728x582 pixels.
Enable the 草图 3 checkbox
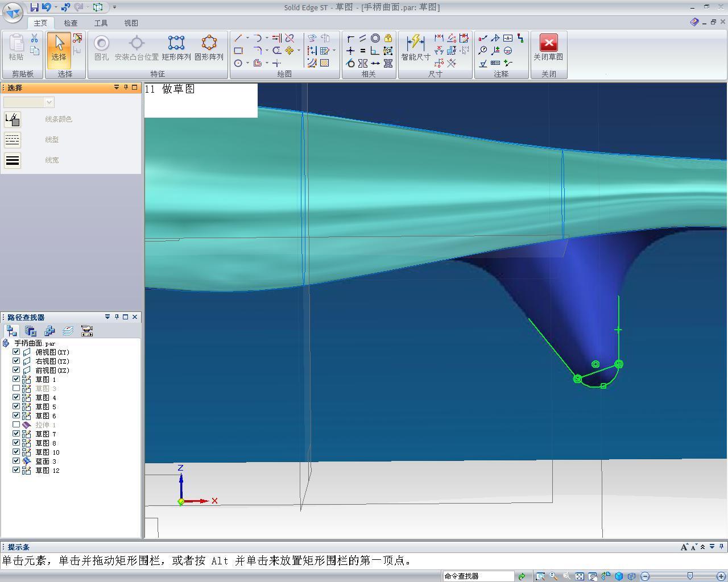(16, 389)
